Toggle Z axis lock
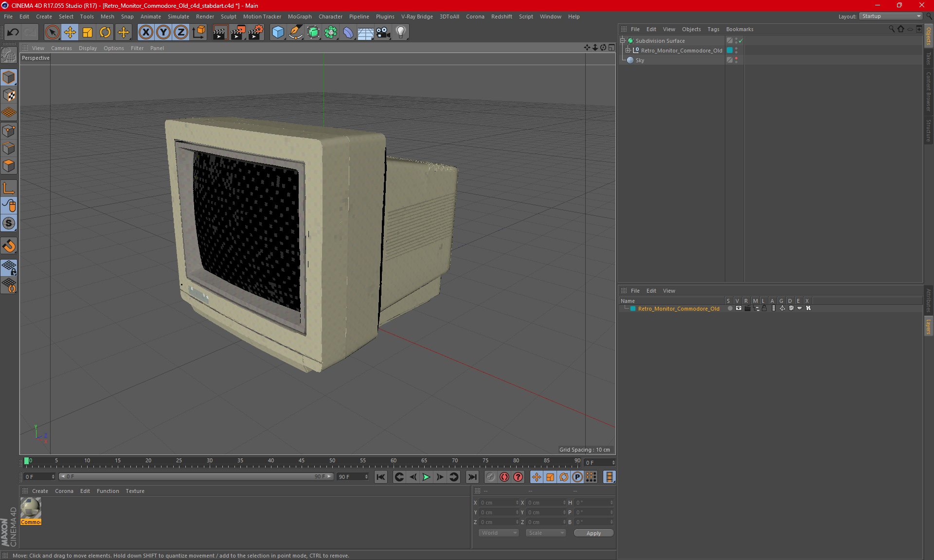The width and height of the screenshot is (934, 560). [181, 32]
